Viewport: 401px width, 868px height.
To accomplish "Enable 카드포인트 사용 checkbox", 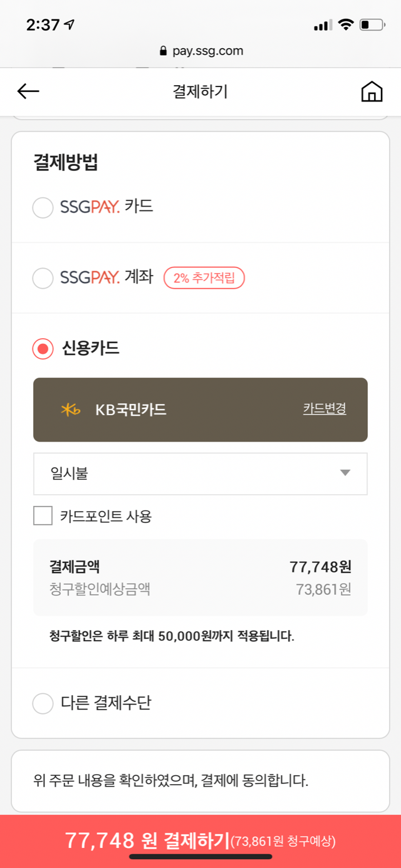I will (43, 516).
